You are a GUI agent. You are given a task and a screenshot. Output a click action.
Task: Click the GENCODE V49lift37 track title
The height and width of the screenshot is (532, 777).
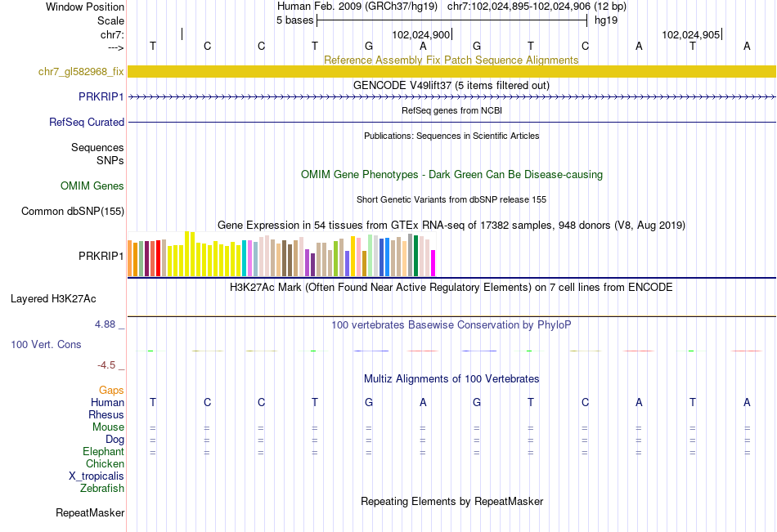(451, 85)
